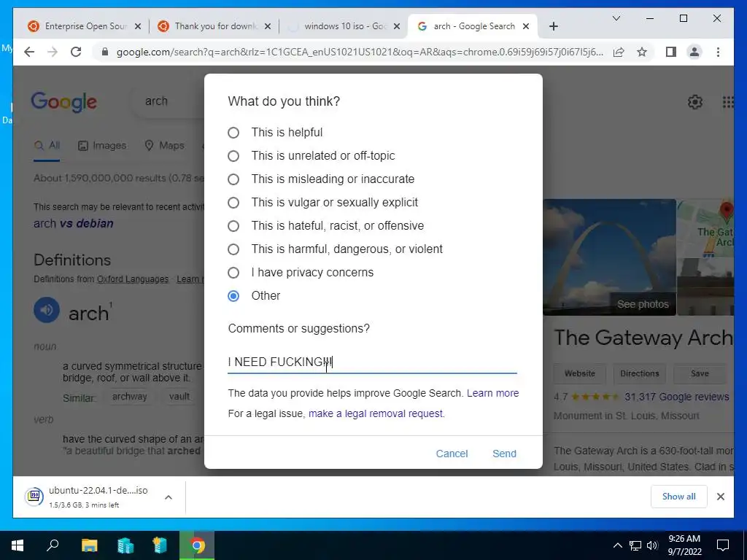Show hidden system tray icons
747x560 pixels.
(617, 545)
